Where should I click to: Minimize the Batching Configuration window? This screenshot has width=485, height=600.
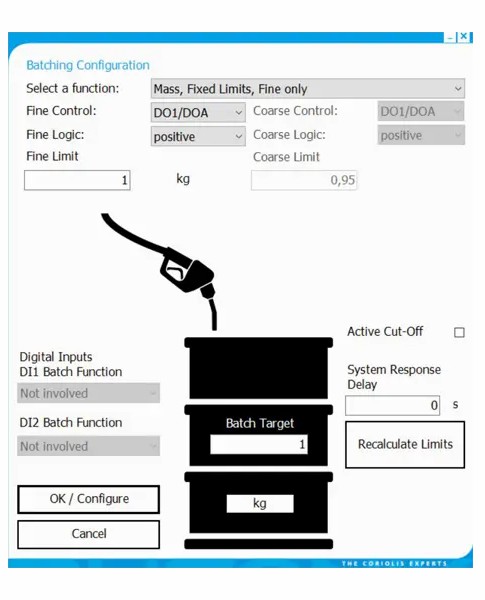coord(451,37)
